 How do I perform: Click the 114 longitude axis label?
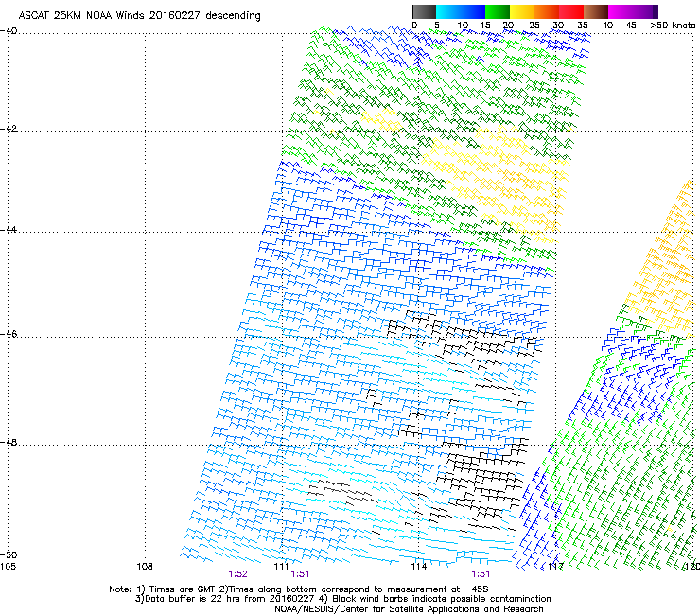(419, 567)
